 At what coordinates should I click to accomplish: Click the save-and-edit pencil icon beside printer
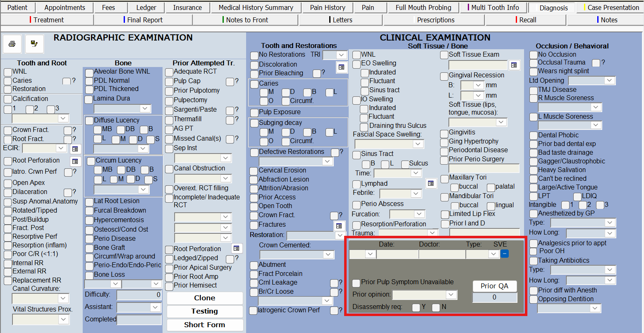34,44
